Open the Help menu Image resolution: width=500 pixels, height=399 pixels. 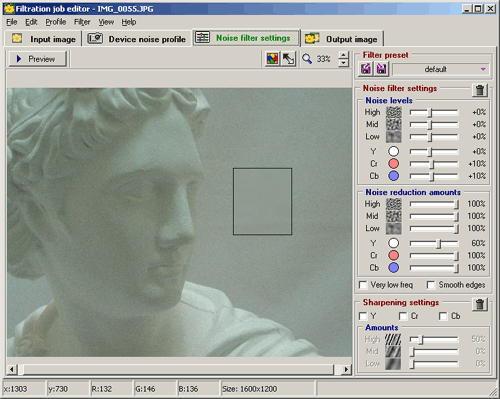129,22
